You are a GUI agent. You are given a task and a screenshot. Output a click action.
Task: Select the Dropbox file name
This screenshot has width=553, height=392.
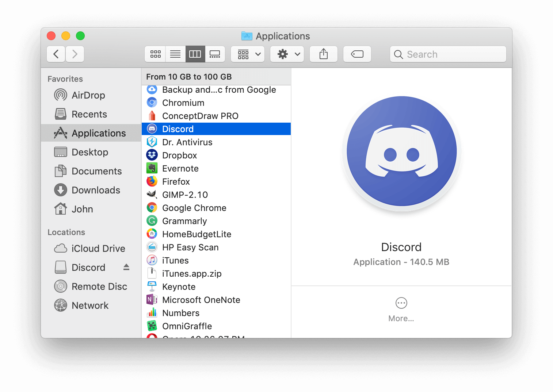tap(180, 155)
